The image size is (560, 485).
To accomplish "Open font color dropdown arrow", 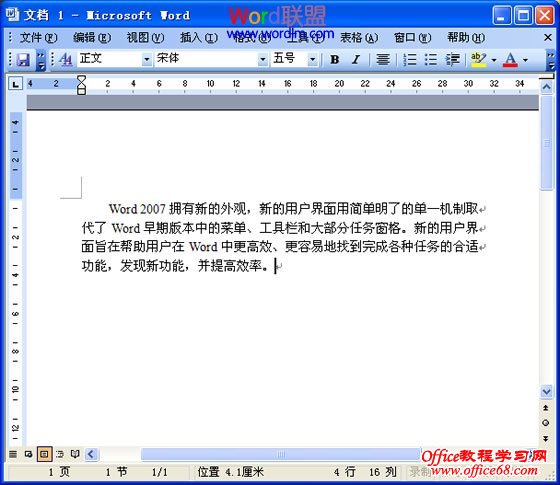I will tap(525, 60).
